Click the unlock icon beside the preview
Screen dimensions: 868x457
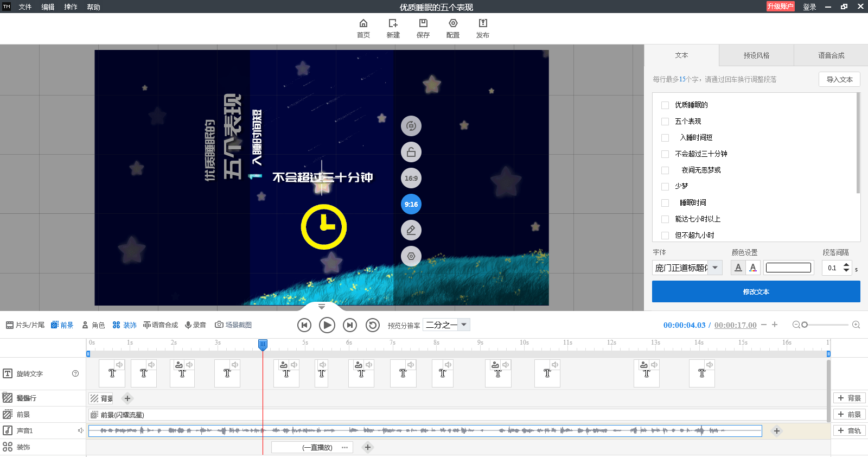click(x=411, y=152)
